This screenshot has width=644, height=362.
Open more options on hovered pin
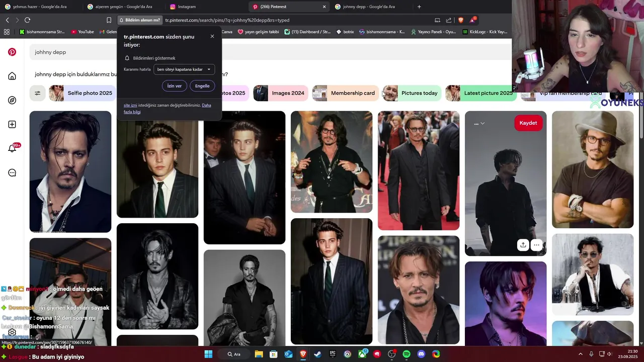point(537,245)
